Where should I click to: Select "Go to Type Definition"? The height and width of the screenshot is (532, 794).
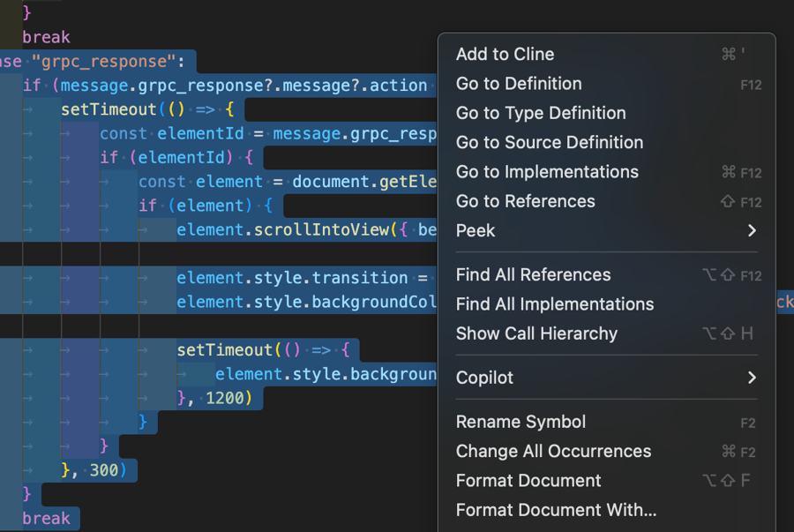tap(540, 113)
